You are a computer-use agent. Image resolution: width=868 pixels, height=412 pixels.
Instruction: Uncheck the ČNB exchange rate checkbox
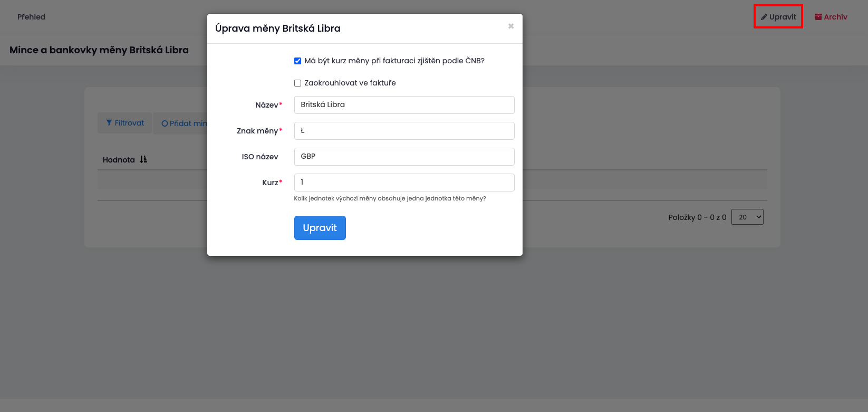click(x=298, y=61)
